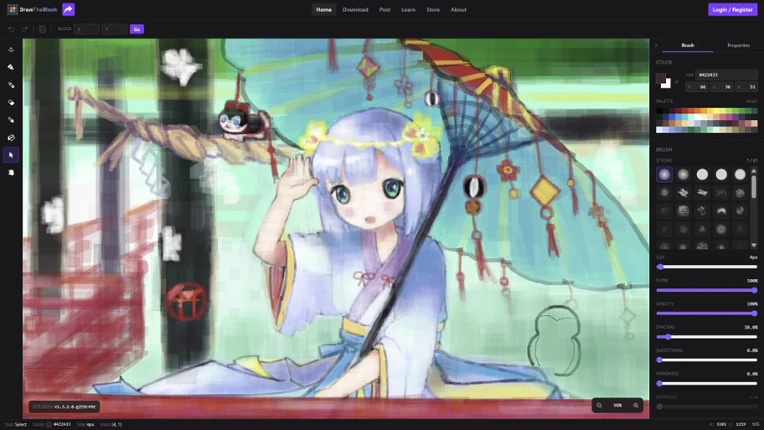764x430 pixels.
Task: Select the sixth tool in the left toolbar
Action: click(x=11, y=137)
